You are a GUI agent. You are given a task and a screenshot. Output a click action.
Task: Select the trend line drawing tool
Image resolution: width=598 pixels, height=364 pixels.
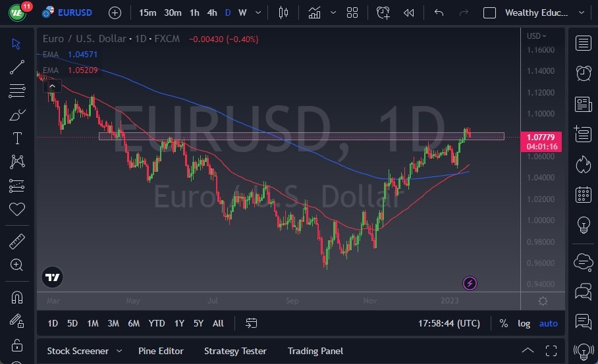click(x=16, y=67)
